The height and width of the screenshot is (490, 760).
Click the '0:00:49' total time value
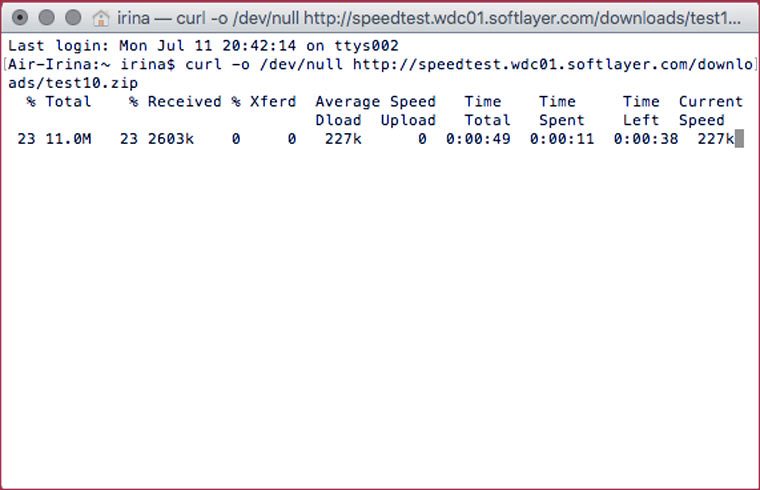click(478, 139)
